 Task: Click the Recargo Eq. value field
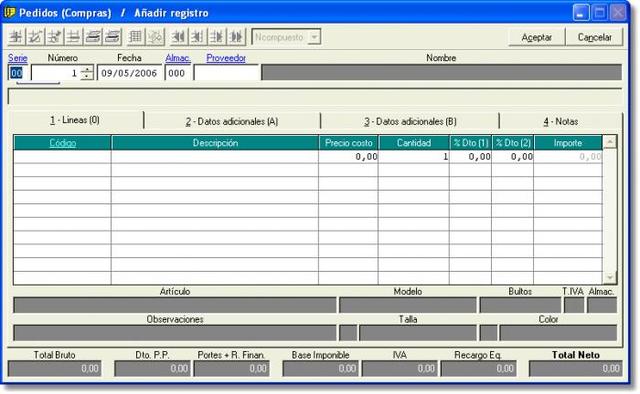tap(478, 369)
